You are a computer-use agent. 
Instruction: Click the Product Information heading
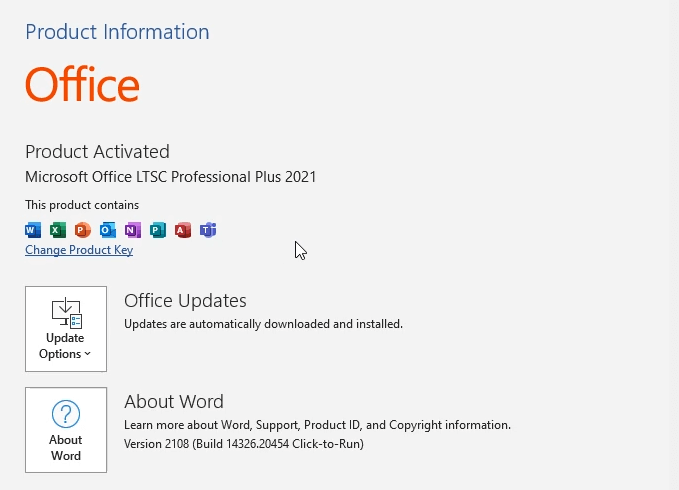click(117, 32)
